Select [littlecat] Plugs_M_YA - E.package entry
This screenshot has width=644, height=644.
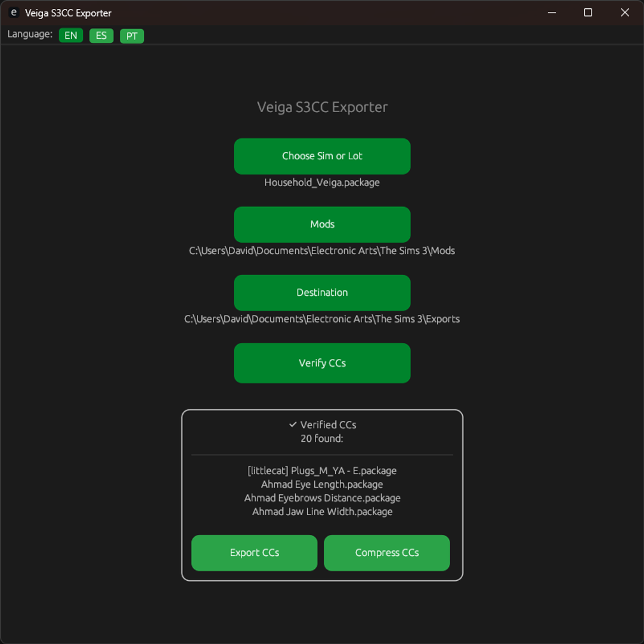(322, 470)
